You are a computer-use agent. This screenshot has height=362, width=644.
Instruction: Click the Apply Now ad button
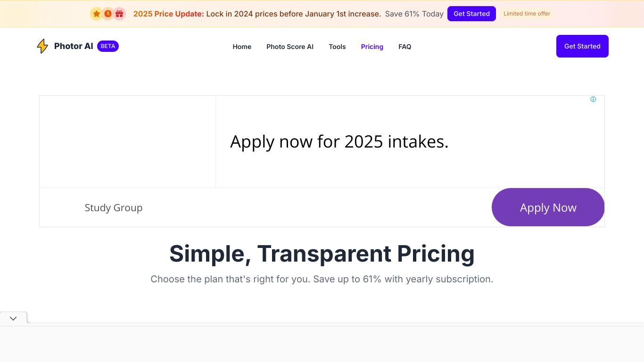pyautogui.click(x=548, y=207)
